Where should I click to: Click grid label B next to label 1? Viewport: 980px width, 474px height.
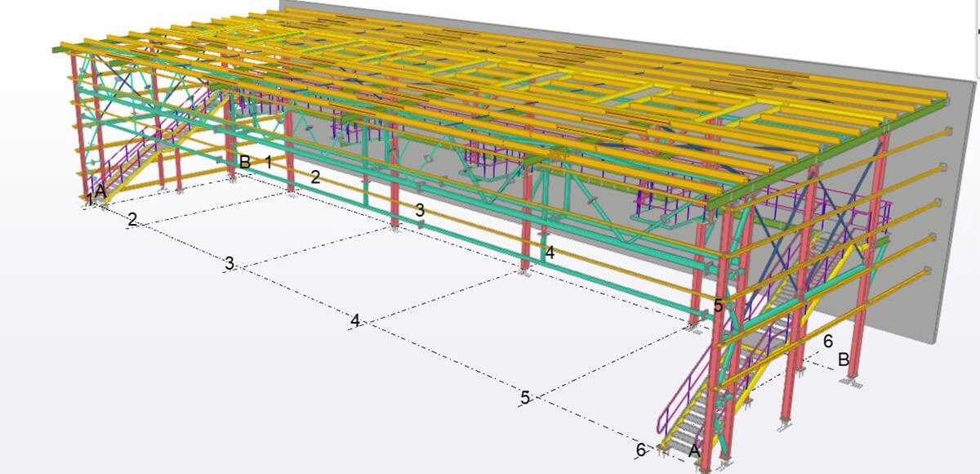[244, 162]
